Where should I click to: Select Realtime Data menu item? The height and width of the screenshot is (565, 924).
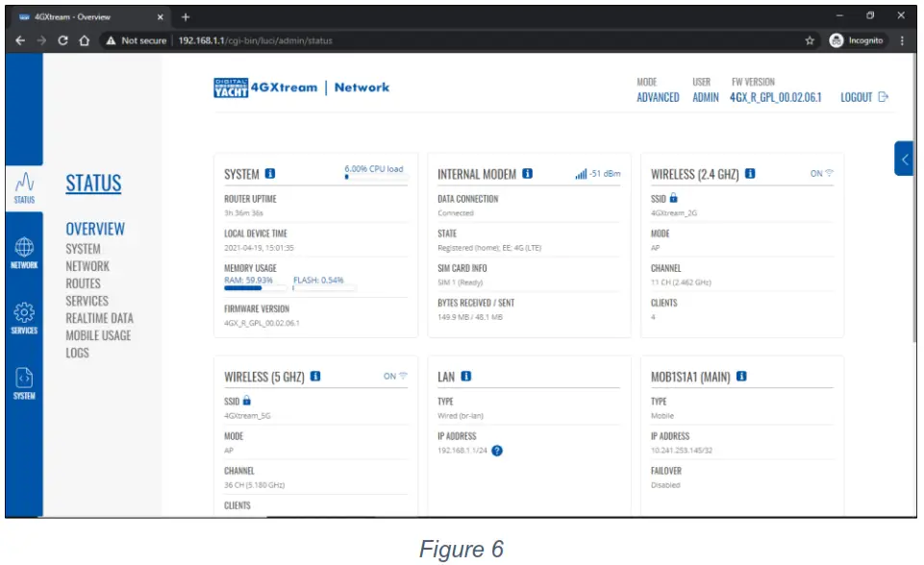click(100, 318)
